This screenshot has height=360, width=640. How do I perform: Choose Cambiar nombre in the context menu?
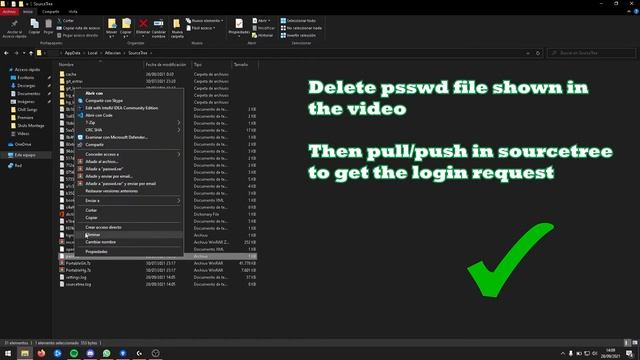(x=100, y=242)
